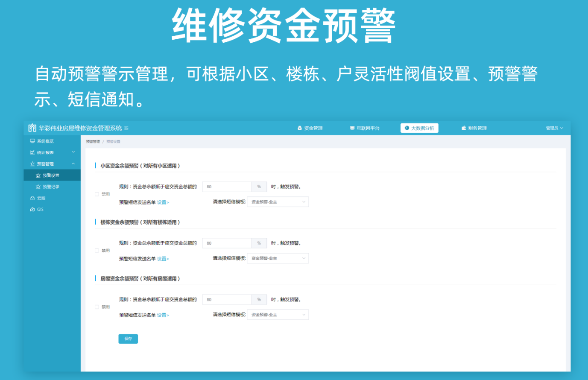Screen dimensions: 588x380
Task: Click 设置> link in 房屋资金余额预警 section
Action: click(x=163, y=315)
